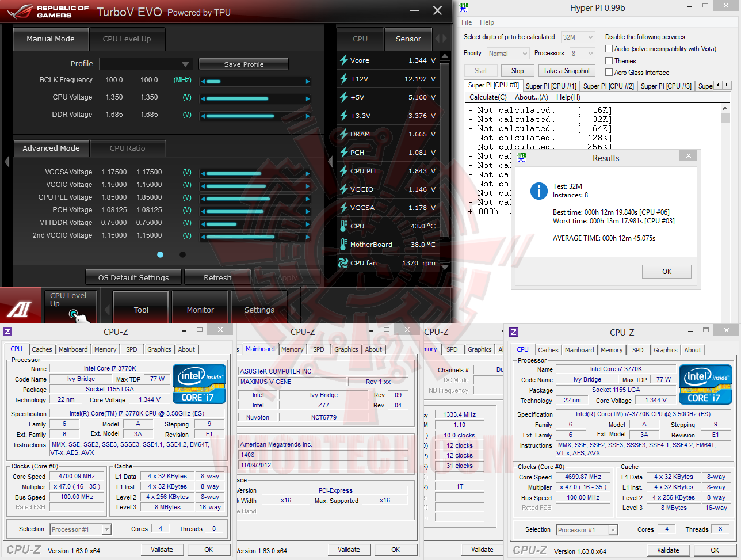The width and height of the screenshot is (741, 560).
Task: Click the PCH lightning bolt sensor icon
Action: pyautogui.click(x=344, y=153)
